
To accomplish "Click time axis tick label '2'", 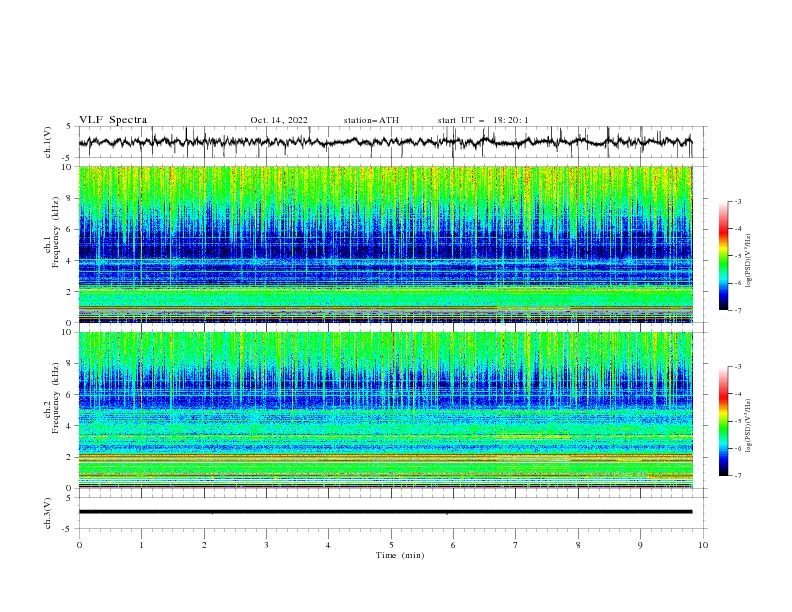I will point(204,545).
